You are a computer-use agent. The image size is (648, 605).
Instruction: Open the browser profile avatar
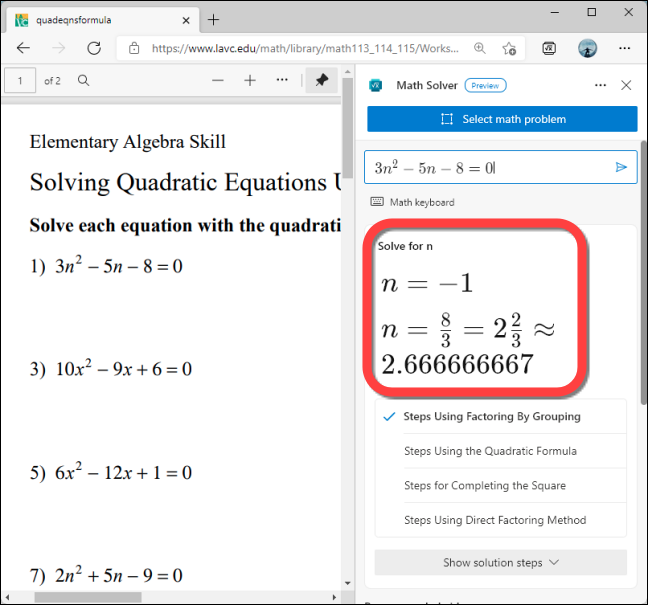tap(587, 48)
